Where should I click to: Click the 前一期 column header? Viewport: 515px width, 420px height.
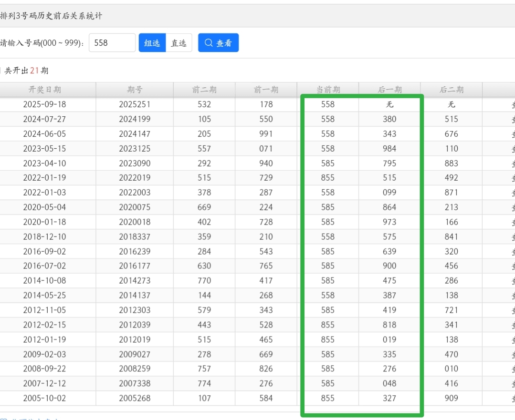point(266,90)
